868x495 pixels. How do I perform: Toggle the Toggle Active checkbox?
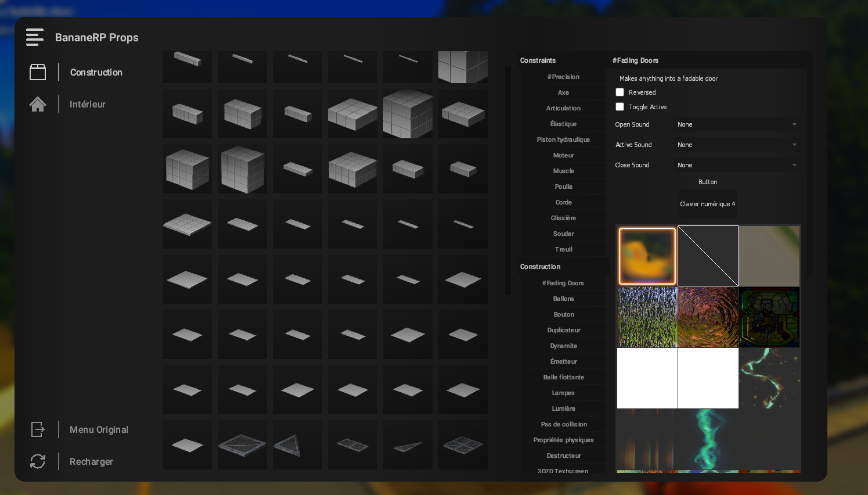(620, 107)
